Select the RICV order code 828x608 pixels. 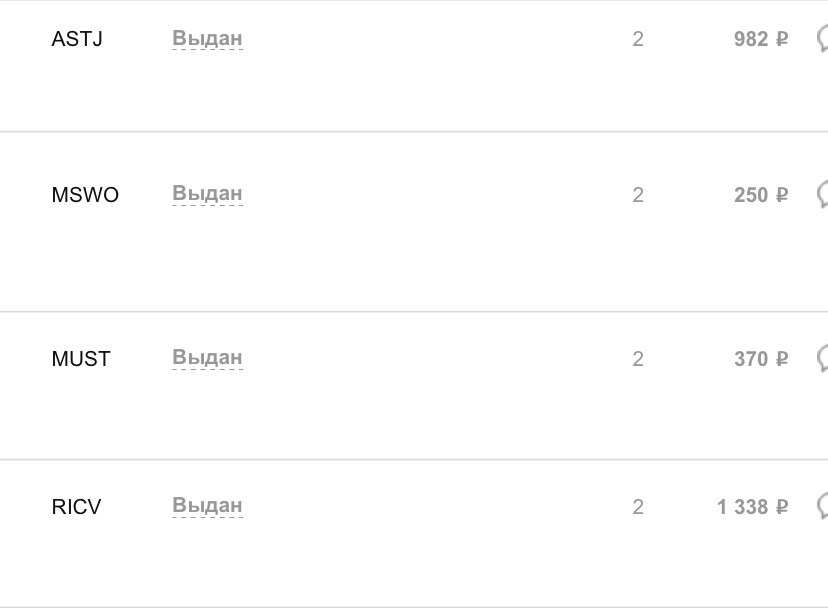click(x=76, y=507)
